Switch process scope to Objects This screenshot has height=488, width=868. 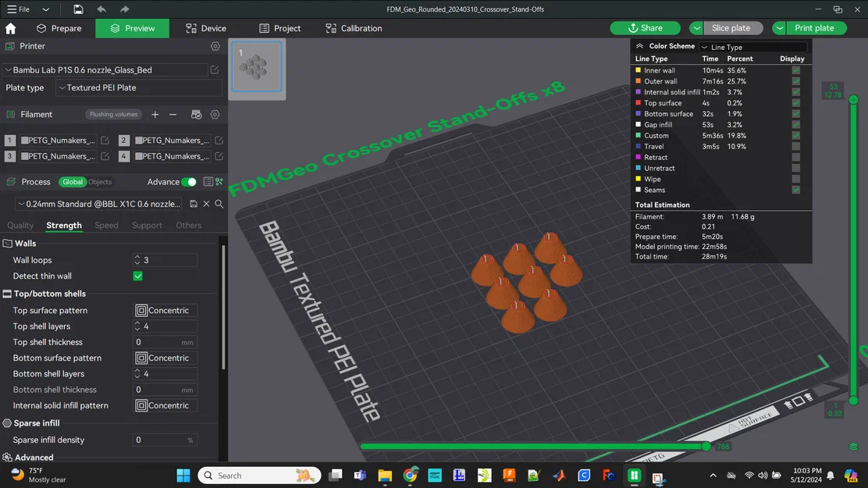100,182
